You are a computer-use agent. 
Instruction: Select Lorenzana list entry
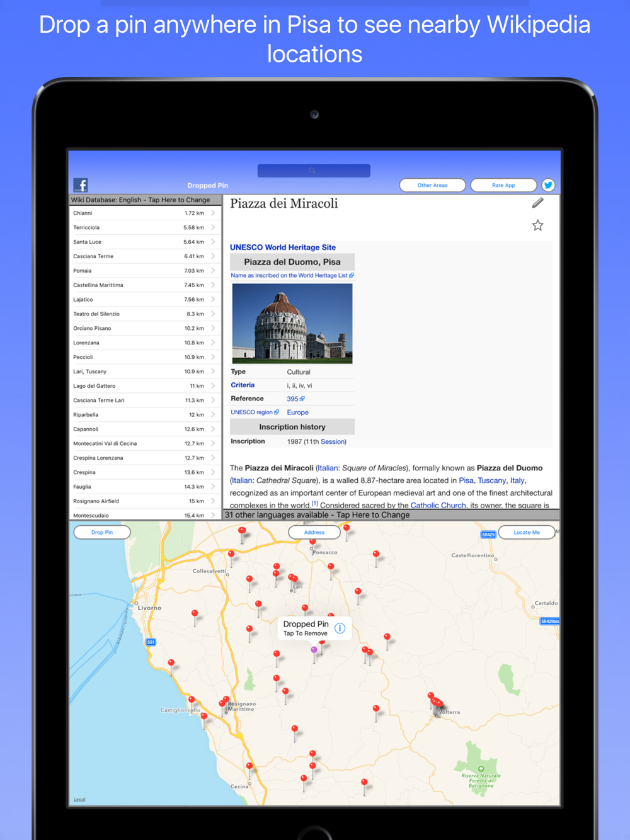(145, 343)
